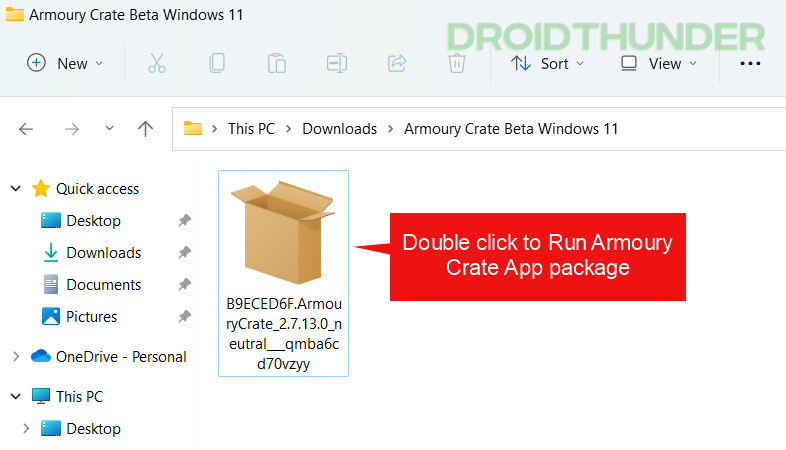The height and width of the screenshot is (450, 786).
Task: Click the folder icon in the address bar
Action: coord(192,128)
